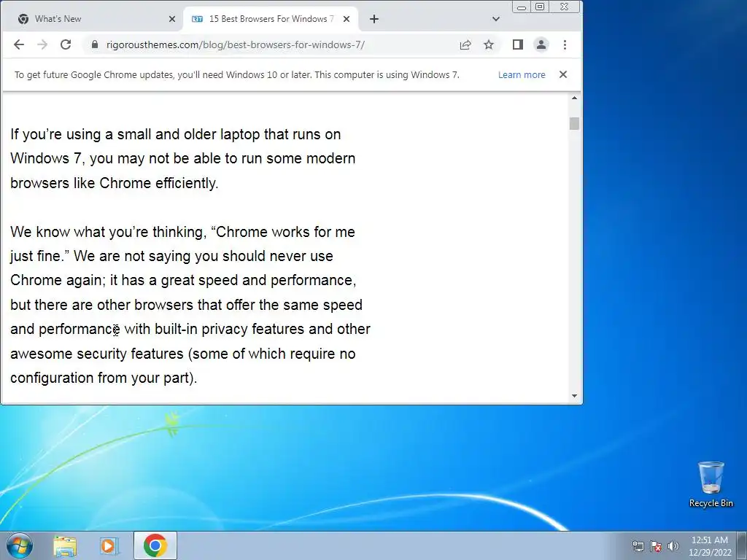Viewport: 747px width, 560px height.
Task: Open the Learn more link
Action: [522, 75]
